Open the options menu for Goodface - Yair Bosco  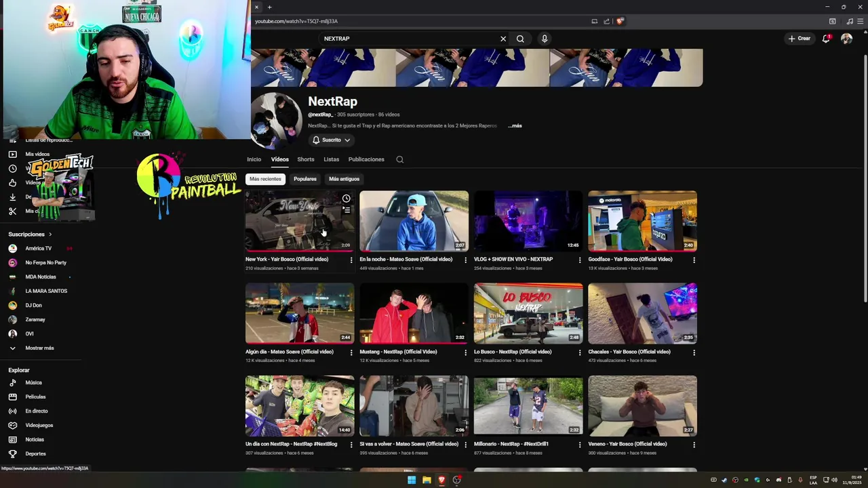click(x=694, y=260)
